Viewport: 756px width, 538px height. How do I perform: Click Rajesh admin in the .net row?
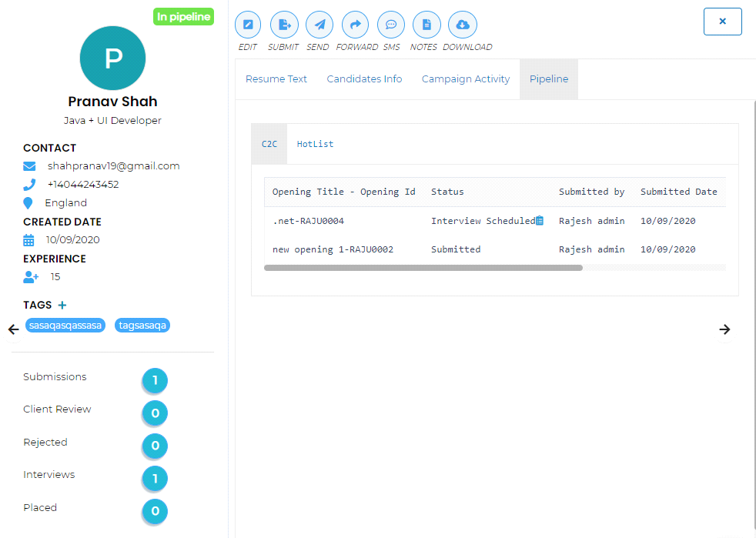pyautogui.click(x=591, y=221)
